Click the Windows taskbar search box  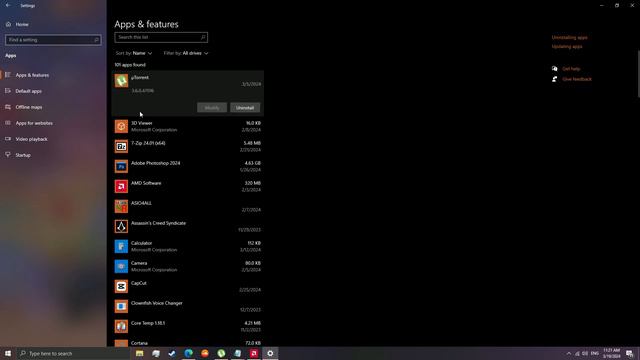click(73, 353)
